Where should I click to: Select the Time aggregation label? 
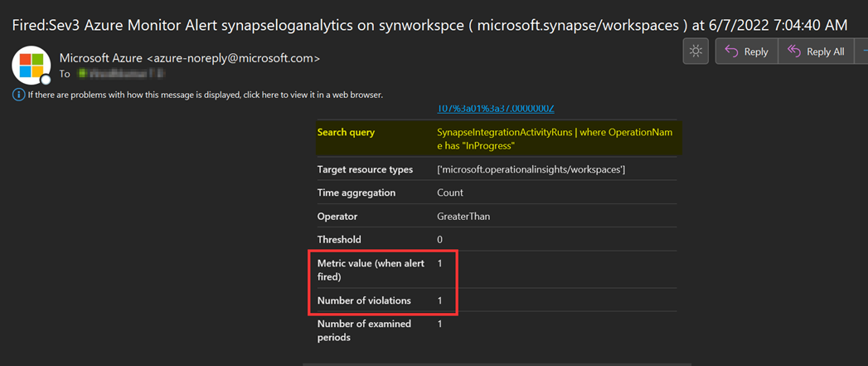(x=356, y=193)
